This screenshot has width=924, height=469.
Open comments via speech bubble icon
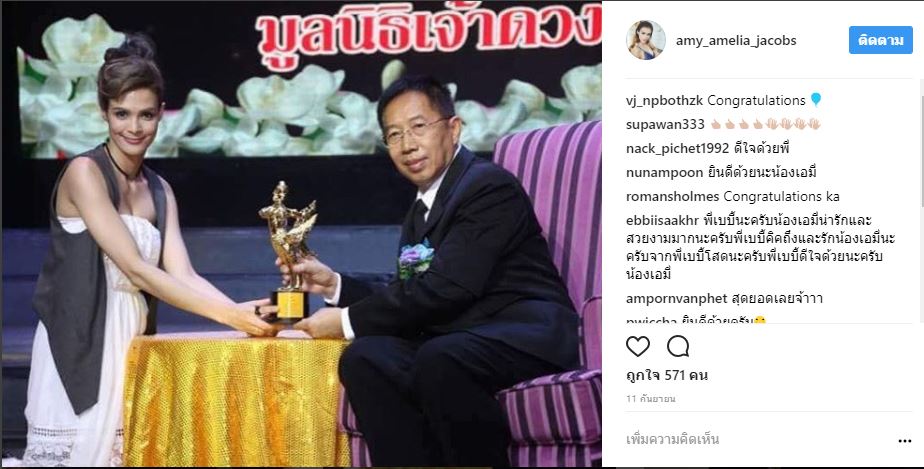(678, 346)
